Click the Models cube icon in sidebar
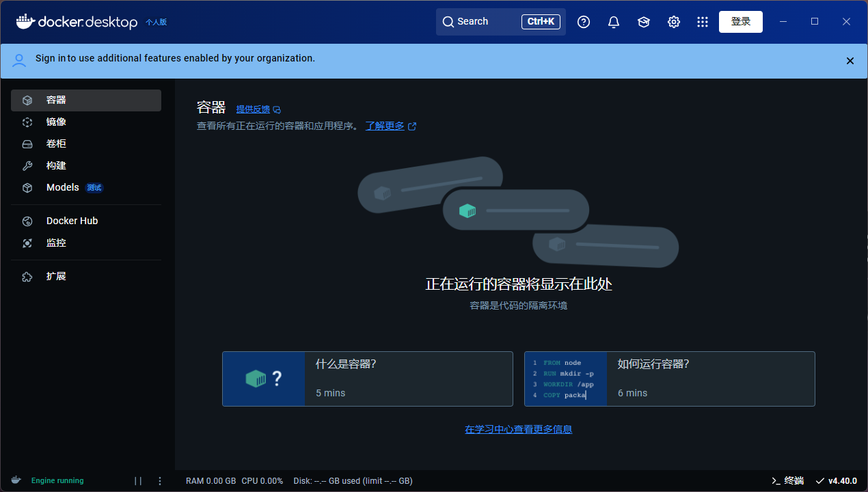The height and width of the screenshot is (492, 868). 27,187
